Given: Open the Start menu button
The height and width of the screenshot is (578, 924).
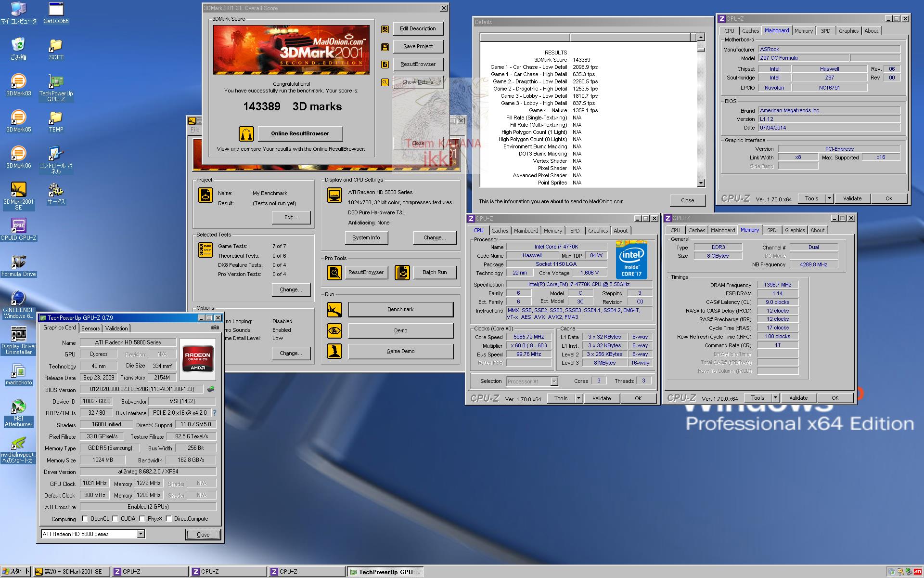Looking at the screenshot, I should coord(16,571).
